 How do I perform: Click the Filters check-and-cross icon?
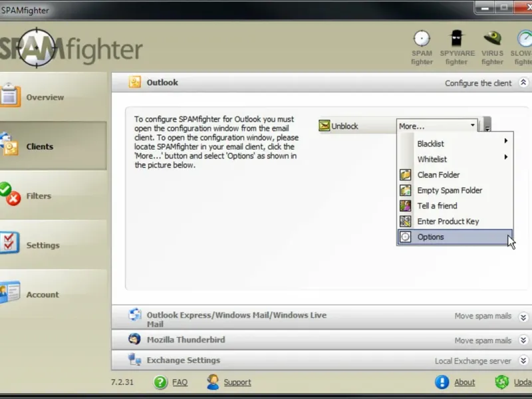tap(10, 194)
